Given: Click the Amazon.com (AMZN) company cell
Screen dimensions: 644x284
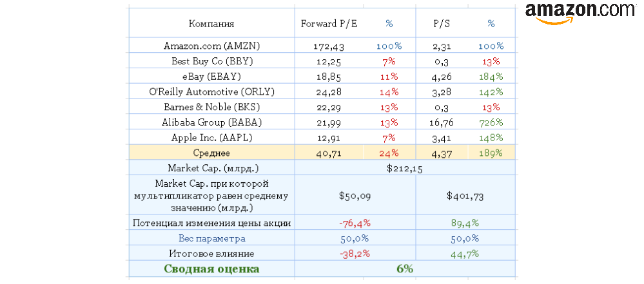Looking at the screenshot, I should coord(211,46).
